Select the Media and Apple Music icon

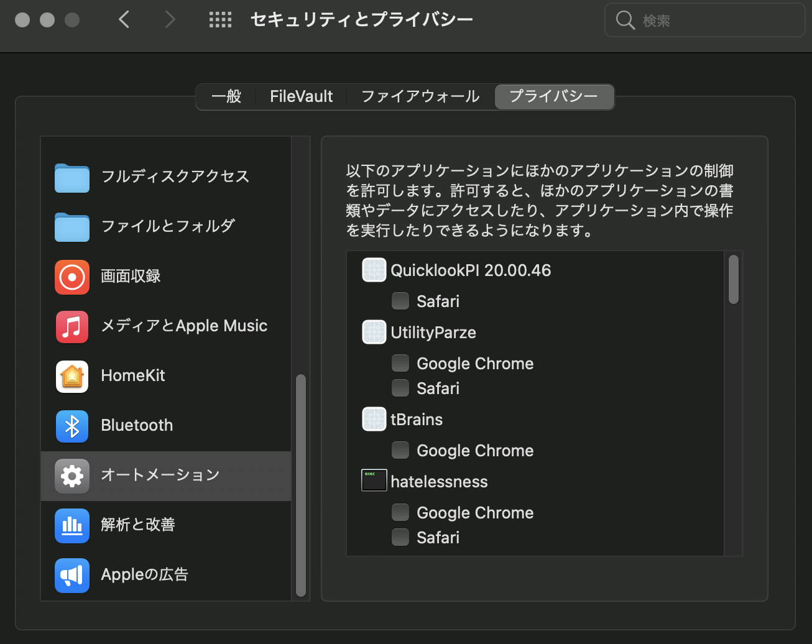click(72, 326)
